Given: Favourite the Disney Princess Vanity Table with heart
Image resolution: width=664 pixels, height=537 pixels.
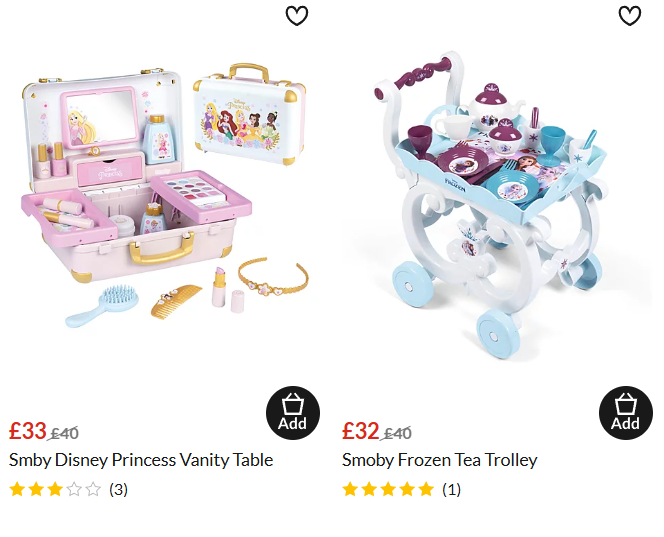Looking at the screenshot, I should coord(296,16).
